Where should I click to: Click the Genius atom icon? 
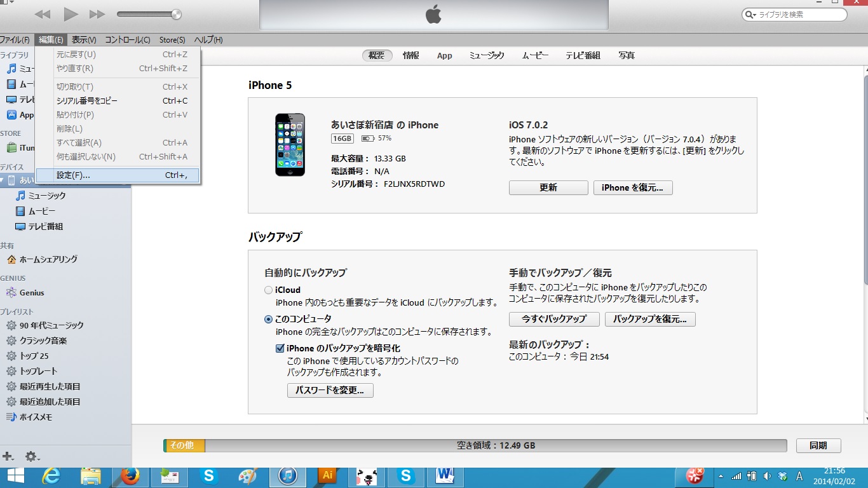pyautogui.click(x=11, y=292)
